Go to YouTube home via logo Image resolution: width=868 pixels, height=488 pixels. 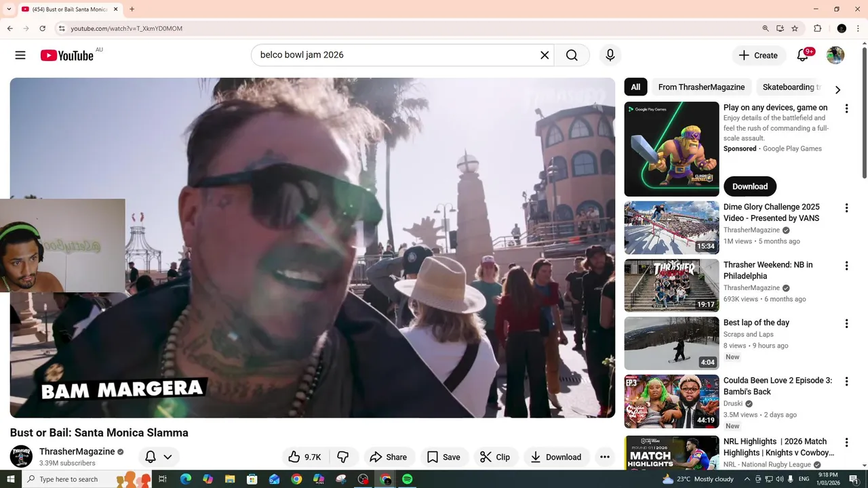(x=66, y=55)
